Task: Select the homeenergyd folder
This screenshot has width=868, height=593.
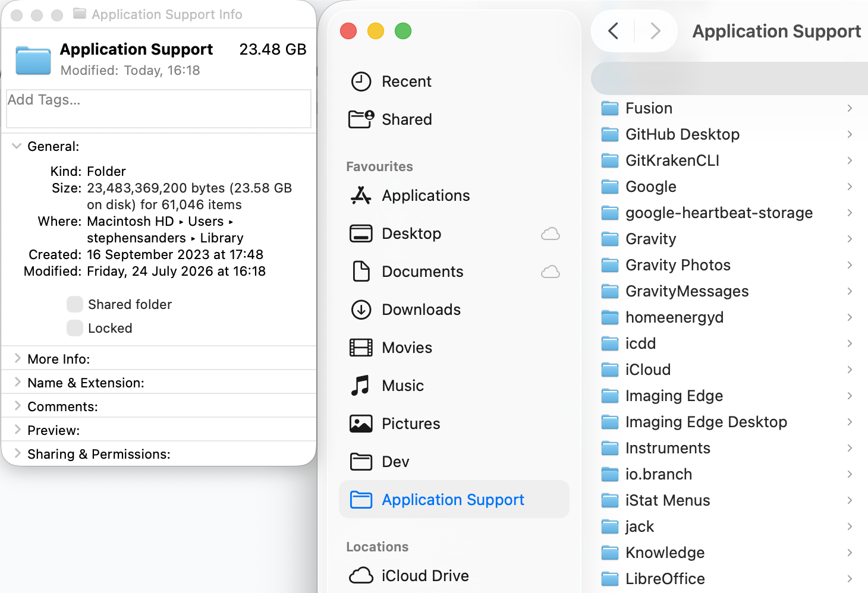Action: [729, 317]
